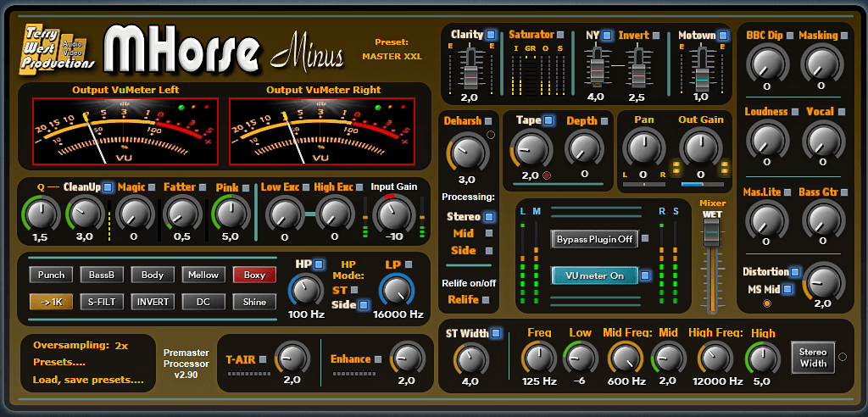Click the BBC Dip knob
Viewport: 868px width, 417px height.
(x=767, y=63)
